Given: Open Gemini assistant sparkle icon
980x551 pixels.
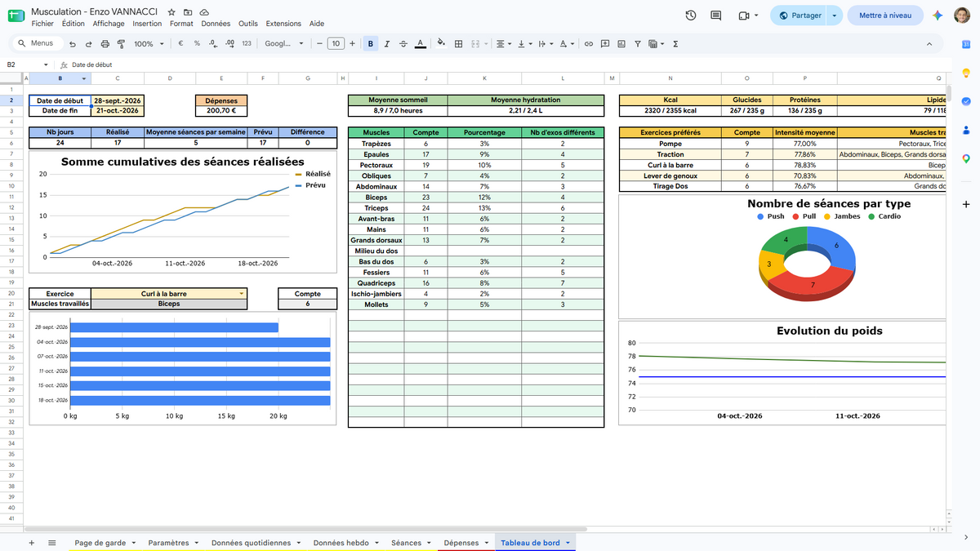Looking at the screenshot, I should pyautogui.click(x=938, y=16).
